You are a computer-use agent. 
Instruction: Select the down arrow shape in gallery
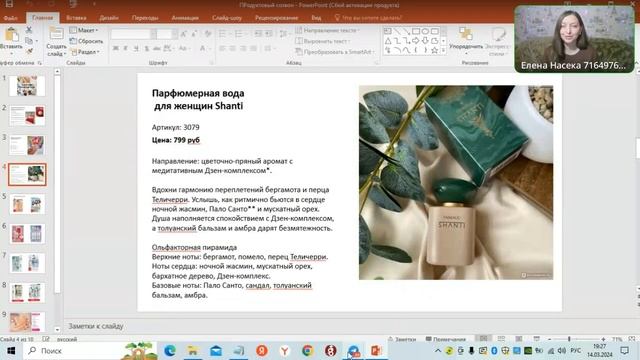click(x=425, y=41)
